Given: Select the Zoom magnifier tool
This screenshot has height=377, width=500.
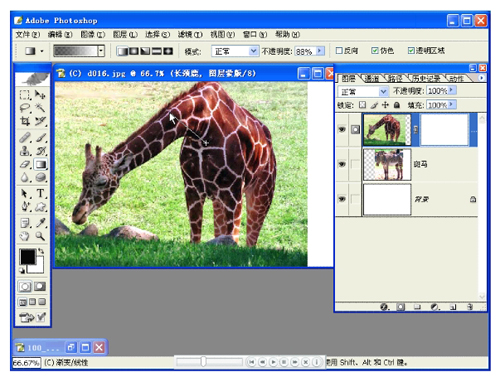Looking at the screenshot, I should pos(40,236).
